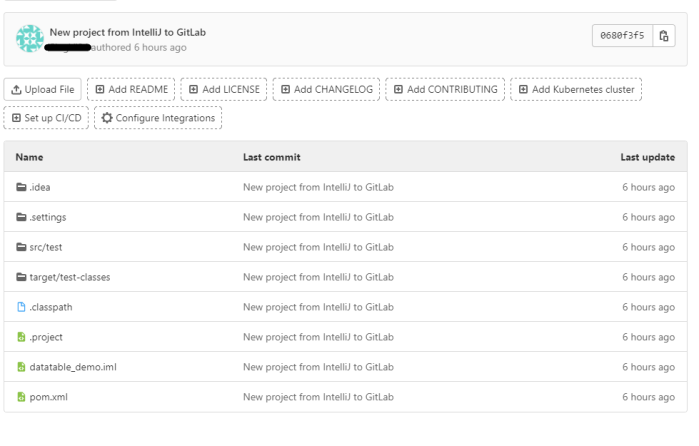Click folder icon of target/test-classes
Image resolution: width=699 pixels, height=446 pixels.
[x=21, y=277]
